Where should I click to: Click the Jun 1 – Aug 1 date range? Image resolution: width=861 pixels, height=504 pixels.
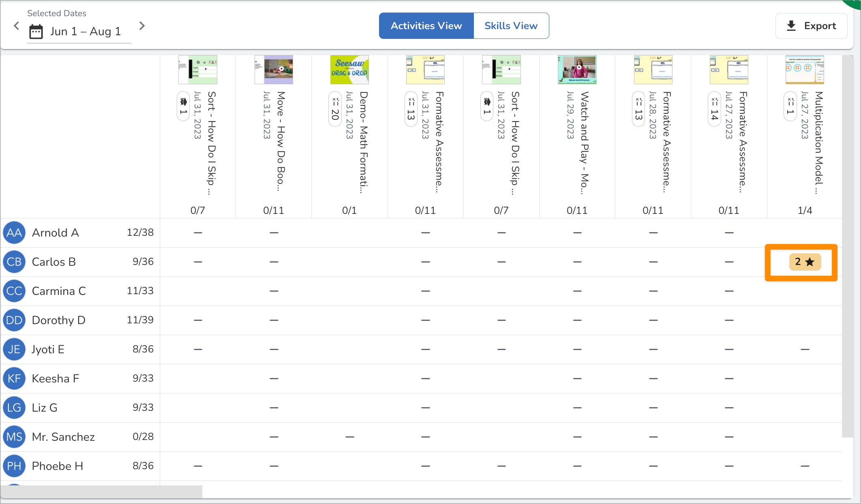click(x=86, y=31)
